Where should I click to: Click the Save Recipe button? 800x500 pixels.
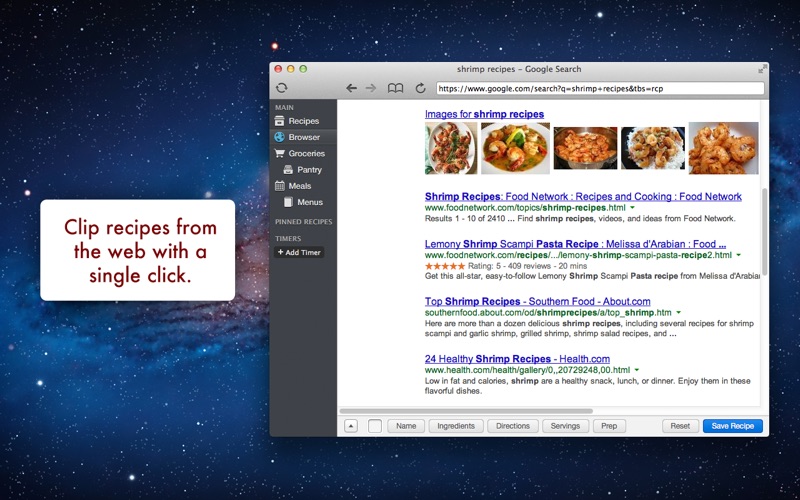coord(733,426)
